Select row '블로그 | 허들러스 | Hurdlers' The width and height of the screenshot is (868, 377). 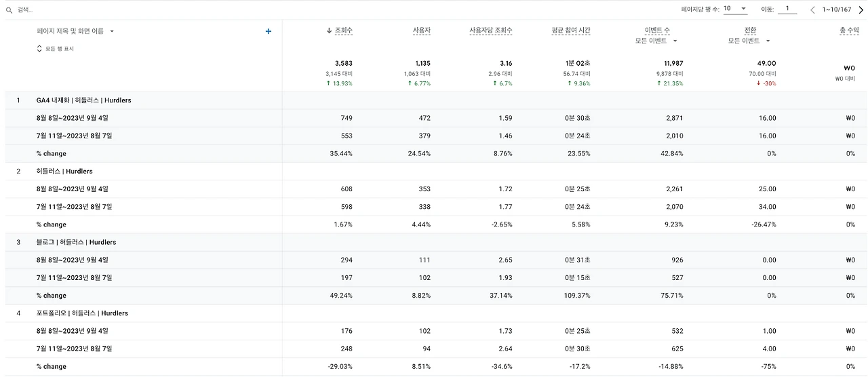[76, 243]
